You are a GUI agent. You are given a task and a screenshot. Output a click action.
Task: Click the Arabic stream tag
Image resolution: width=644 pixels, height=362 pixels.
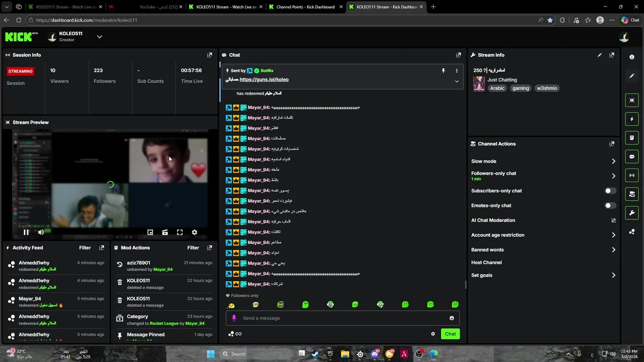click(497, 88)
